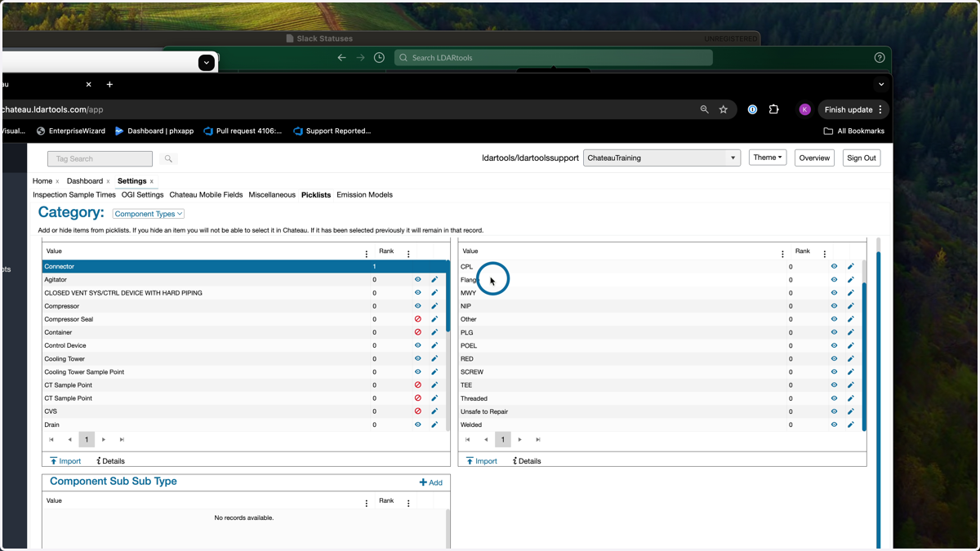980x551 pixels.
Task: Toggle visibility eye for CPL row
Action: 834,267
